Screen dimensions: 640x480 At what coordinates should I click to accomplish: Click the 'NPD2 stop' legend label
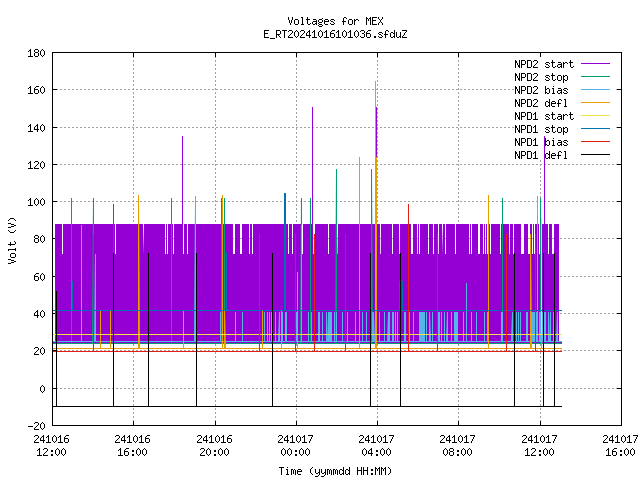[x=541, y=77]
